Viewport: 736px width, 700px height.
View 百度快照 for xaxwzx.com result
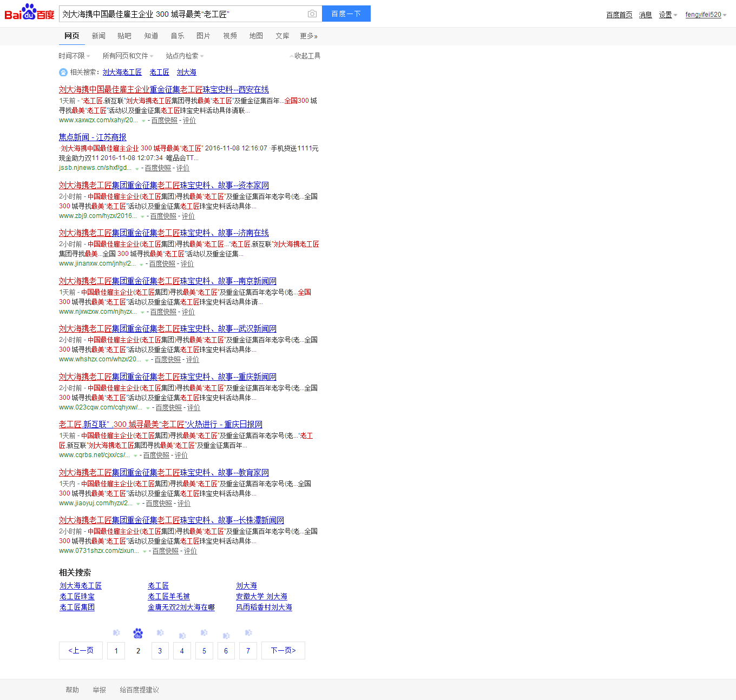point(165,121)
